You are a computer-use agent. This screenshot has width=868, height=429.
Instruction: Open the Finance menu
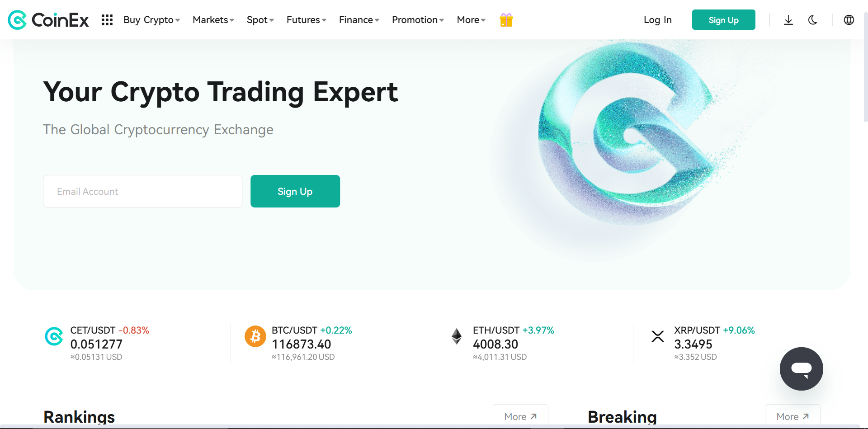(x=359, y=20)
